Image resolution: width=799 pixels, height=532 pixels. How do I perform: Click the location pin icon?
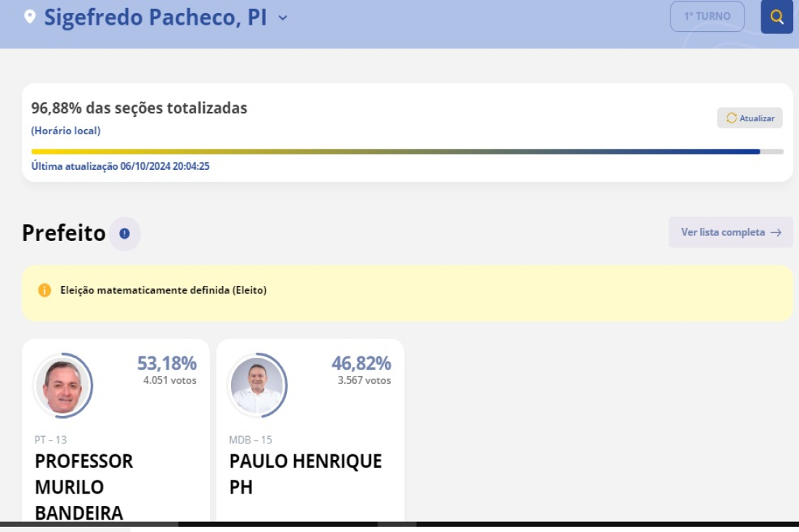[30, 17]
